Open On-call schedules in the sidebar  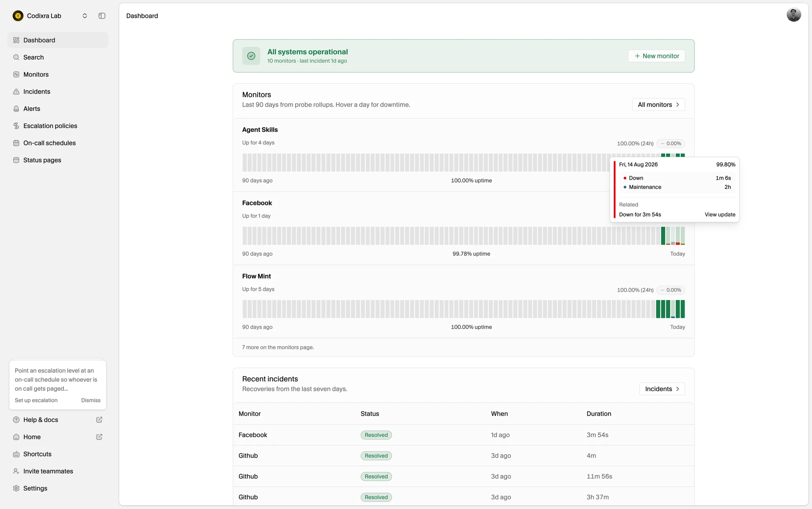pos(58,143)
